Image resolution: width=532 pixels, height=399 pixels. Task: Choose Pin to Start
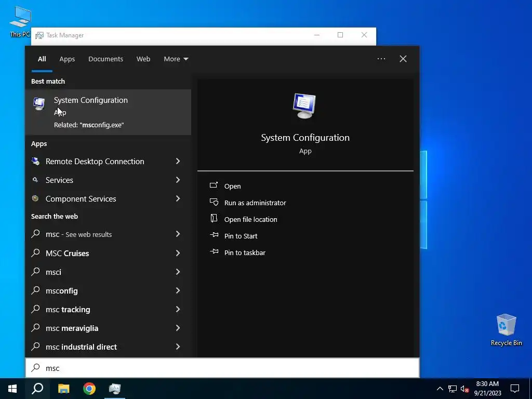[x=241, y=236]
